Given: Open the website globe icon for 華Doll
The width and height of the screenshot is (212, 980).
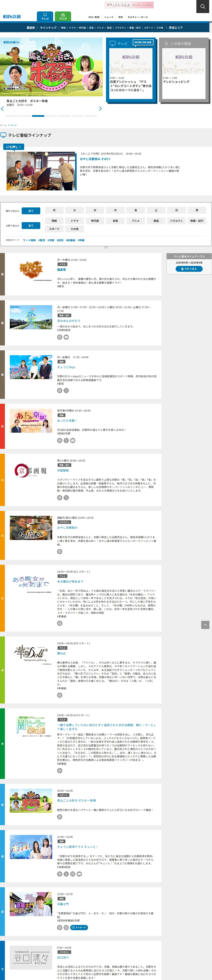Looking at the screenshot, I should click(x=60, y=695).
